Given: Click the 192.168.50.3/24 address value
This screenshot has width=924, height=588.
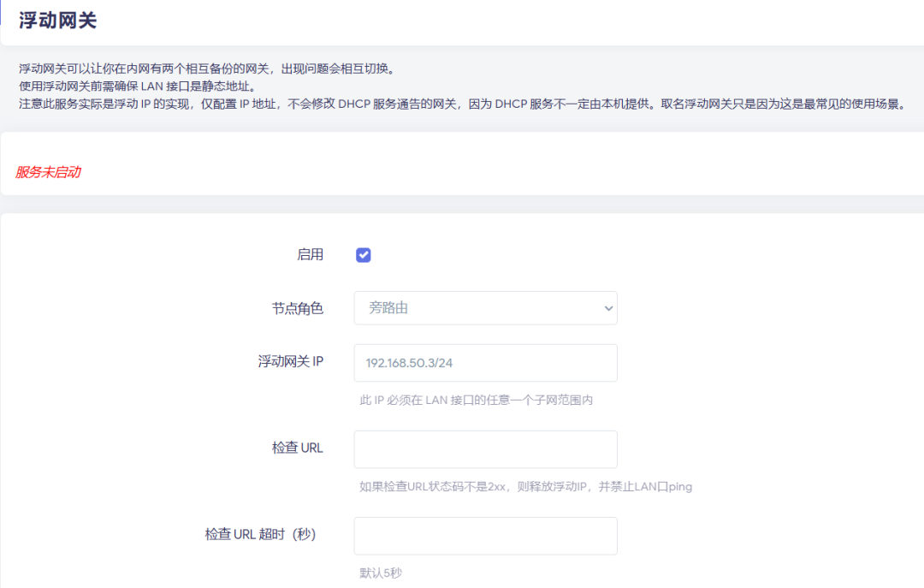Looking at the screenshot, I should (x=409, y=363).
